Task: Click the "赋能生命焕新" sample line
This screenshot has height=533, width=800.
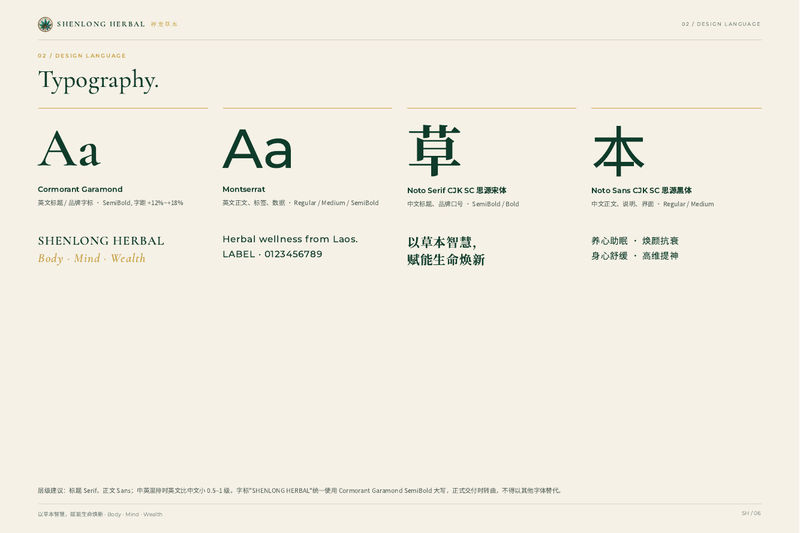Action: pyautogui.click(x=446, y=260)
